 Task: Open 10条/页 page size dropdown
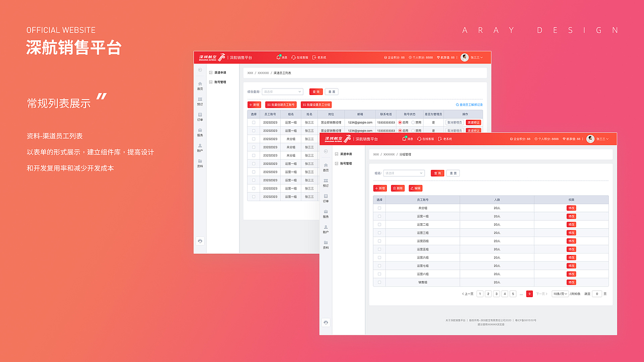[560, 294]
